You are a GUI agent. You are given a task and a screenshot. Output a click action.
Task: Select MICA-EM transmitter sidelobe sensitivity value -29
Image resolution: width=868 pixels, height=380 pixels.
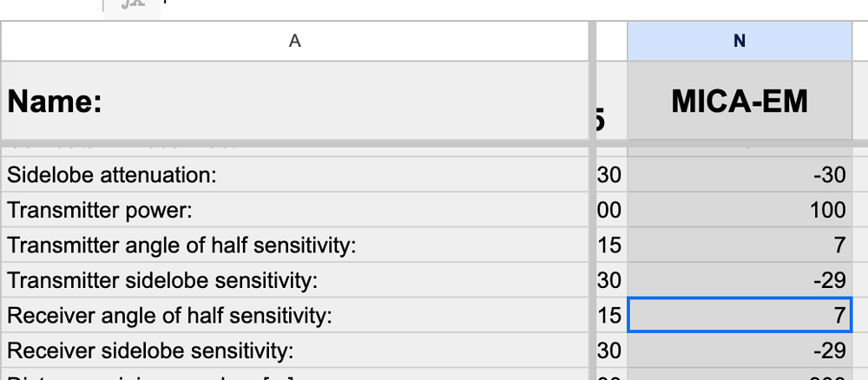coord(740,280)
